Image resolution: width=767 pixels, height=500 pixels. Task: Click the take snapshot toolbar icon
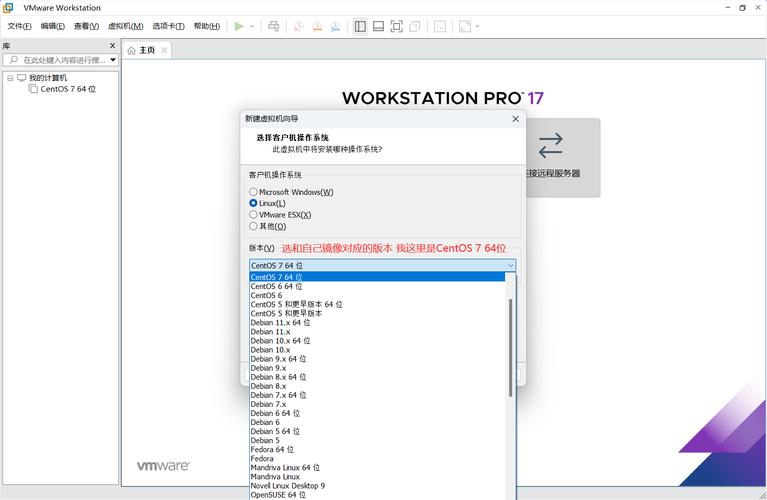[x=298, y=26]
